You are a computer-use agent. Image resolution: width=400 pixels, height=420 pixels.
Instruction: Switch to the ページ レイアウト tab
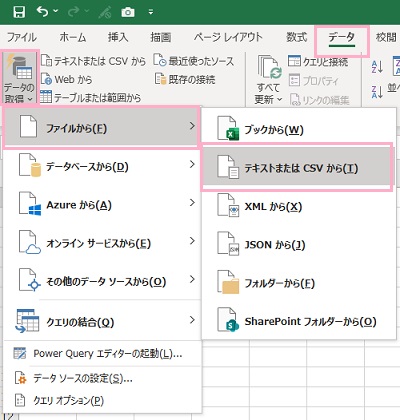[228, 37]
